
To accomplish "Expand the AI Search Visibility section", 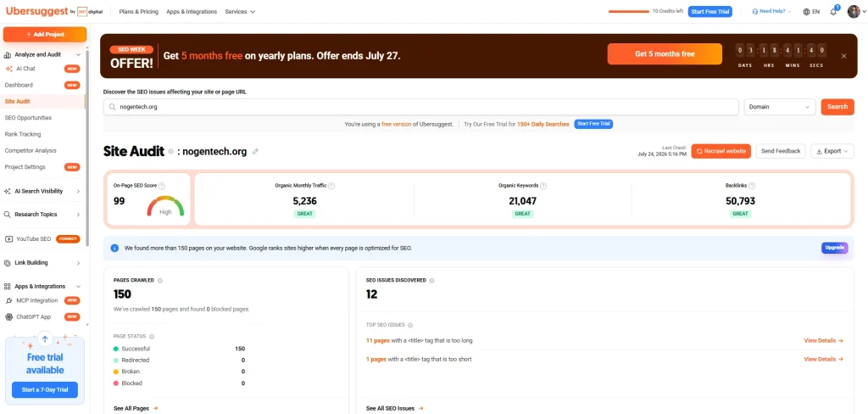I will 79,191.
